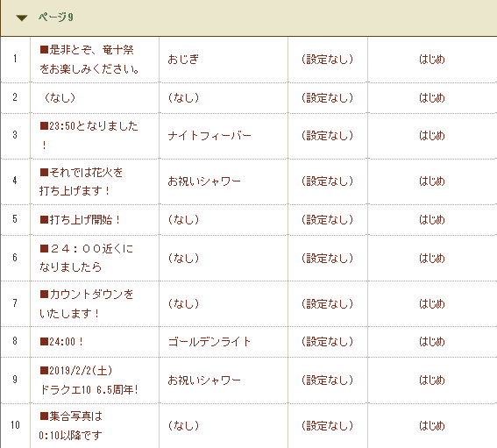497x448 pixels.
Task: Select the おじぎ emote in row 1
Action: pyautogui.click(x=183, y=60)
